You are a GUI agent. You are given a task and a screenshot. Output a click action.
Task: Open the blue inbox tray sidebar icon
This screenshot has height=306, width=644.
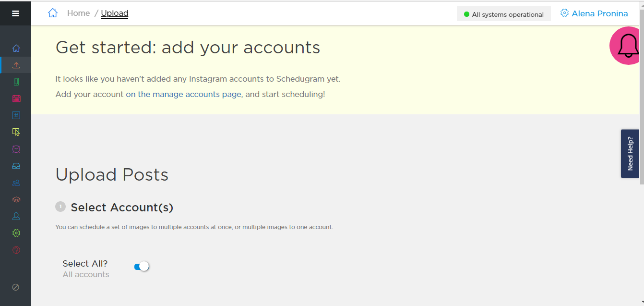click(16, 166)
